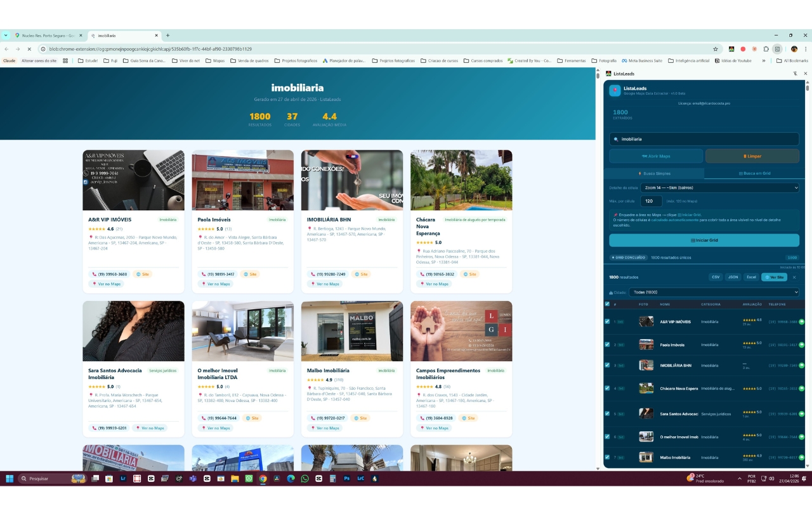
Task: Deselect the Chácara Nova Esperança row checkbox
Action: (607, 388)
